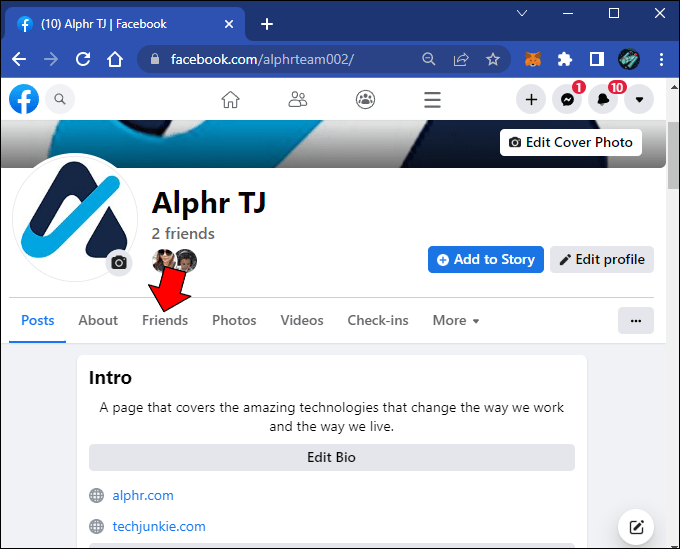Bookmark page with star icon
Viewport: 680px width, 549px height.
point(493,59)
